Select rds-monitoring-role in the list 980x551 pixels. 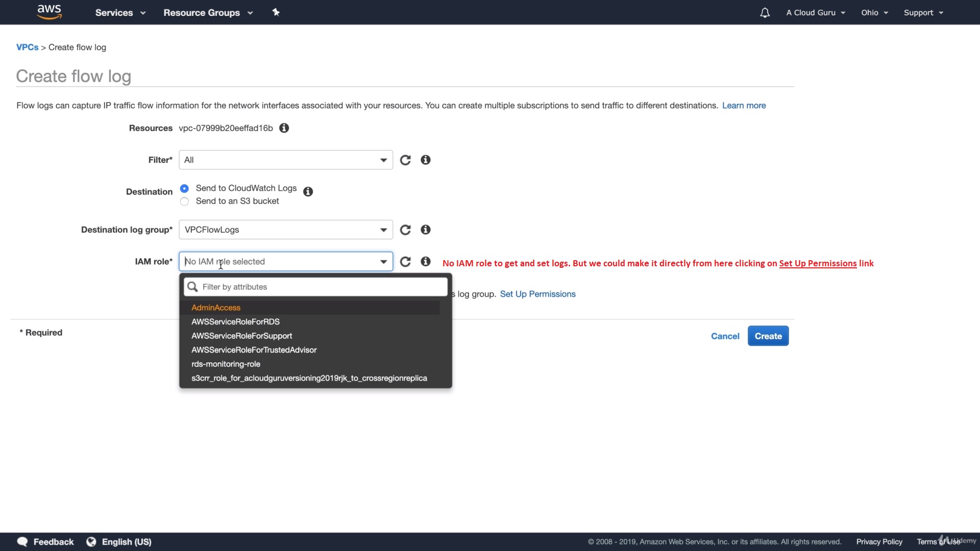click(x=226, y=364)
